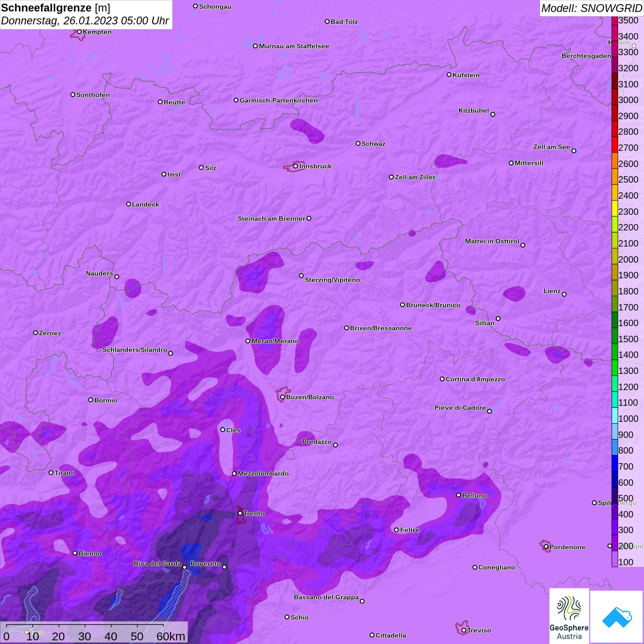Select the 2700 m red legend color
Image resolution: width=644 pixels, height=644 pixels.
pos(615,144)
